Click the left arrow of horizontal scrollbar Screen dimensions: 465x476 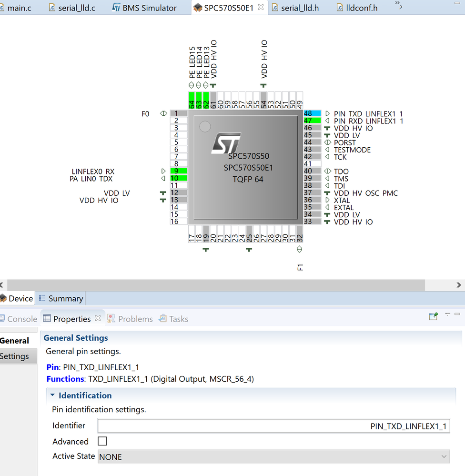2,285
